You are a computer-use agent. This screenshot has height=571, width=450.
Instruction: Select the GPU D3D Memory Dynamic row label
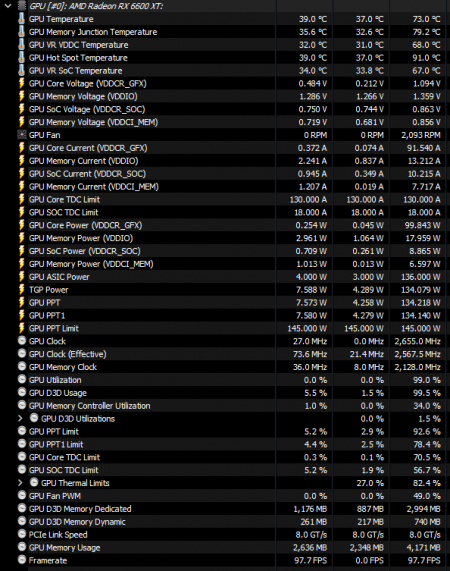(x=77, y=522)
